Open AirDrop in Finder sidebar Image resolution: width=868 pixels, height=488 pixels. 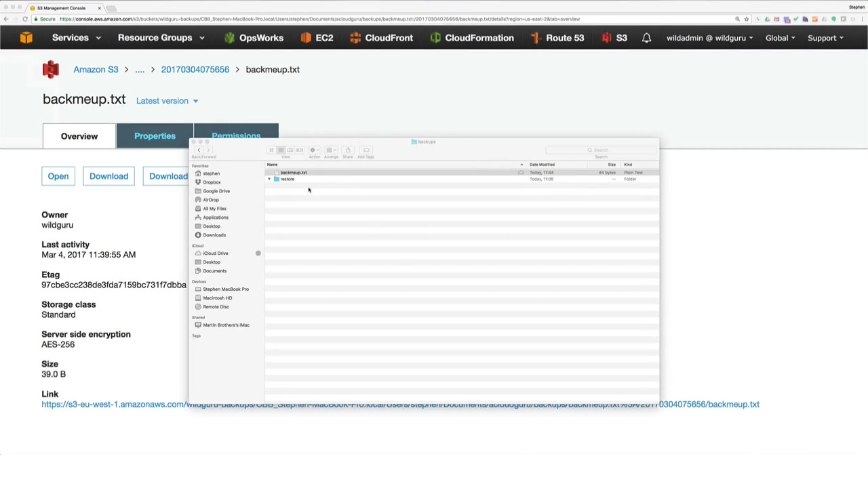(210, 200)
